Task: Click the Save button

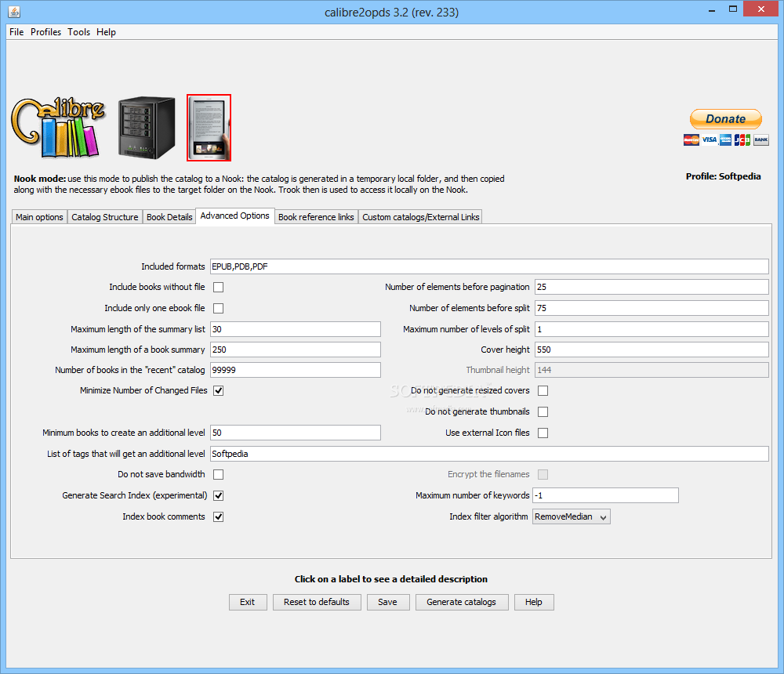Action: [387, 602]
